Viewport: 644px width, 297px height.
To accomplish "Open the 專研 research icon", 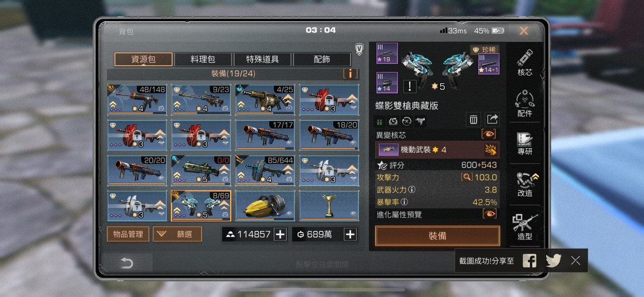I will 525,144.
